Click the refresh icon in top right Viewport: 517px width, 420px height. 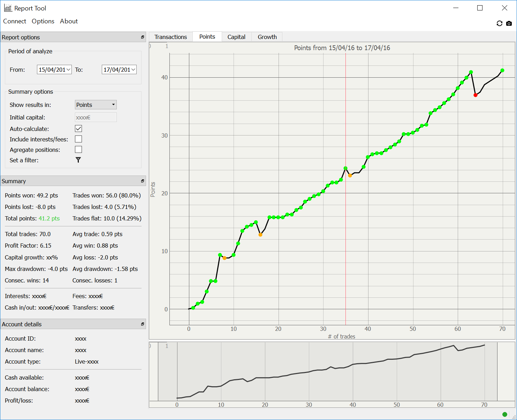pos(499,23)
